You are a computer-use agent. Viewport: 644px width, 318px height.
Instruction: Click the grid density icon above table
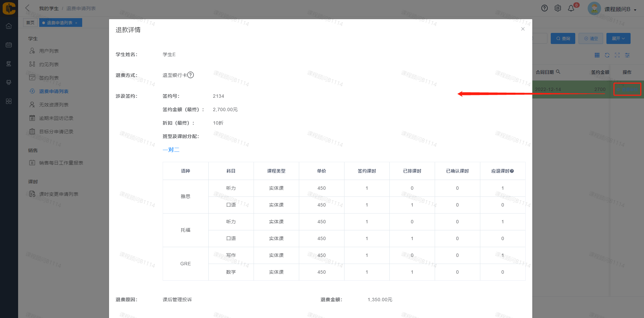[597, 55]
